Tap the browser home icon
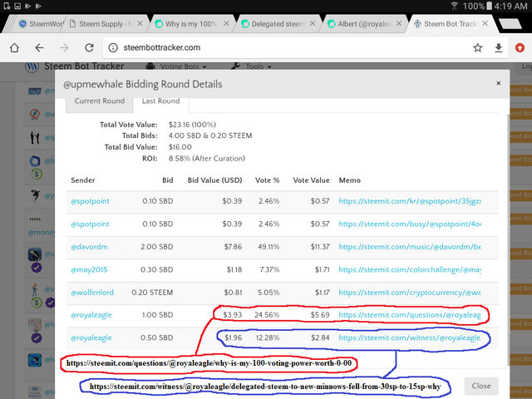 click(13, 47)
